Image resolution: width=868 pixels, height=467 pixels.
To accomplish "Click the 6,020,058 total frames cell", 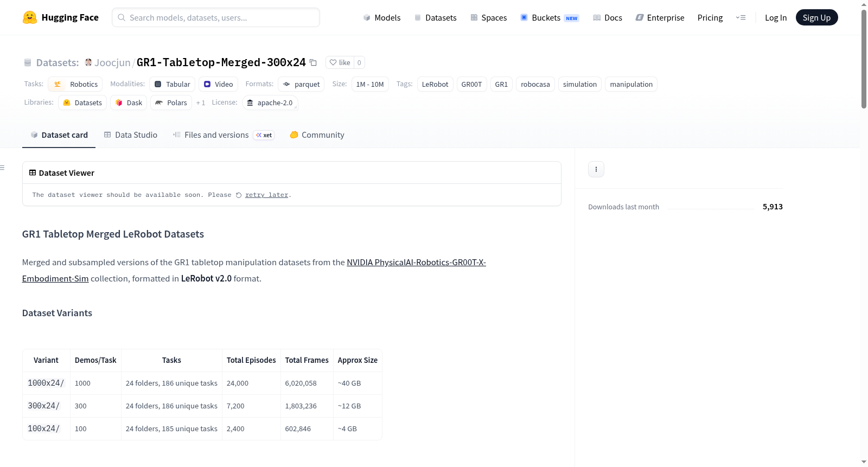I will (x=307, y=383).
